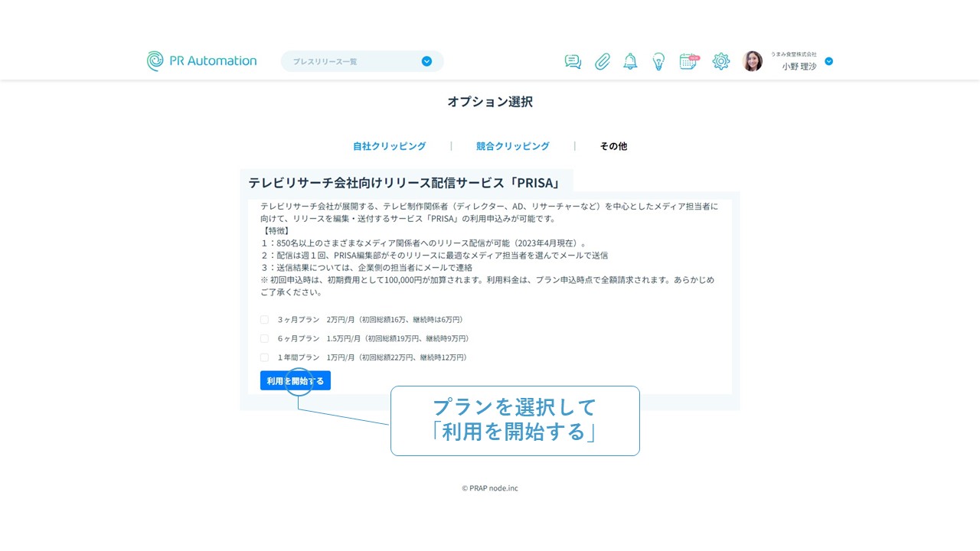Open the calendar icon with badge
Screen dimensions: 980x551
tap(688, 62)
